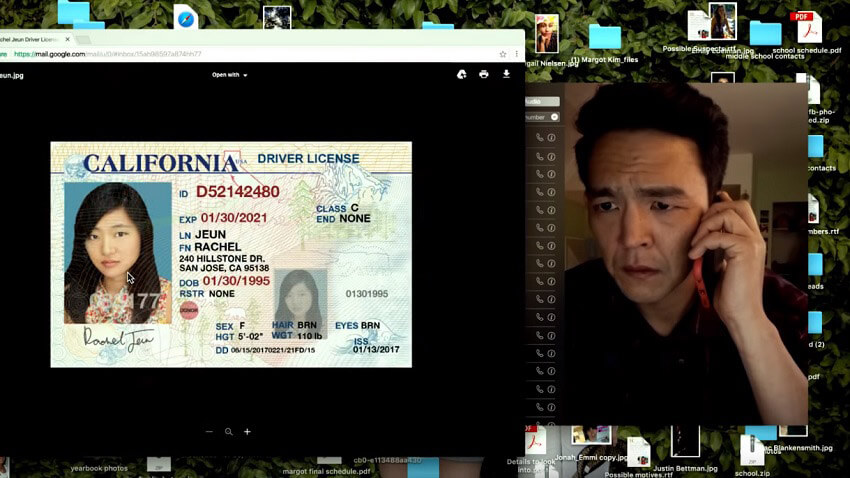
Task: Zoom in with the plus icon
Action: [x=248, y=432]
